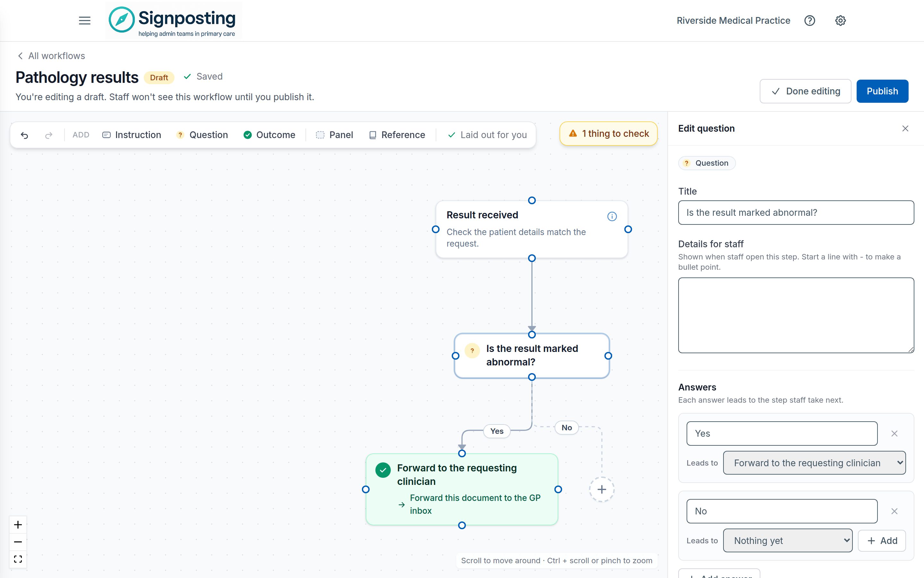The image size is (924, 578).
Task: Click the Yes branch label
Action: 497,431
